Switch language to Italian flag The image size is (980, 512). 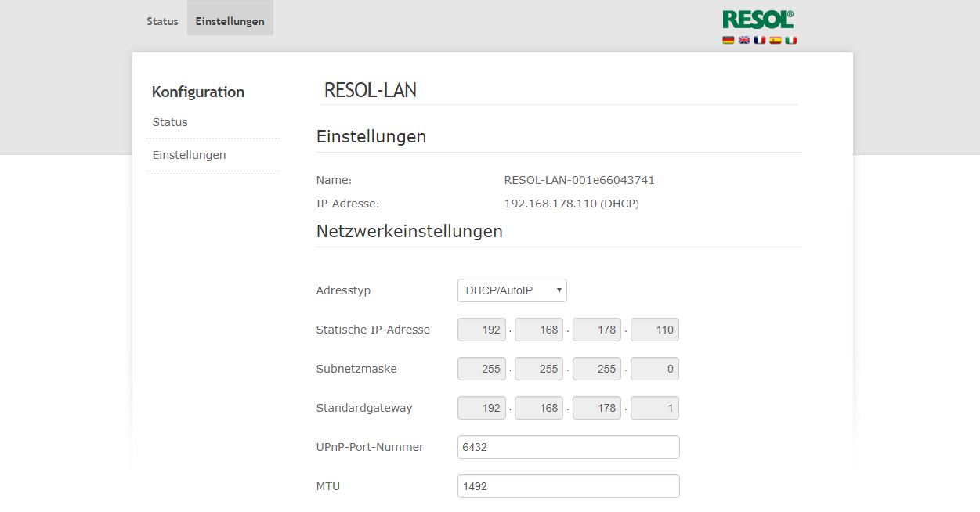coord(791,40)
